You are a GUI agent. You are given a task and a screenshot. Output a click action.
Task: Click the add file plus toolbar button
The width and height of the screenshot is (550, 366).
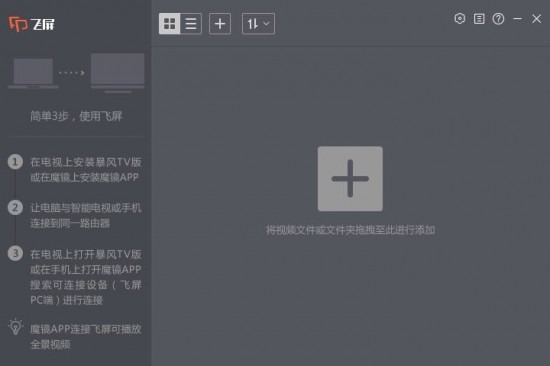(220, 24)
